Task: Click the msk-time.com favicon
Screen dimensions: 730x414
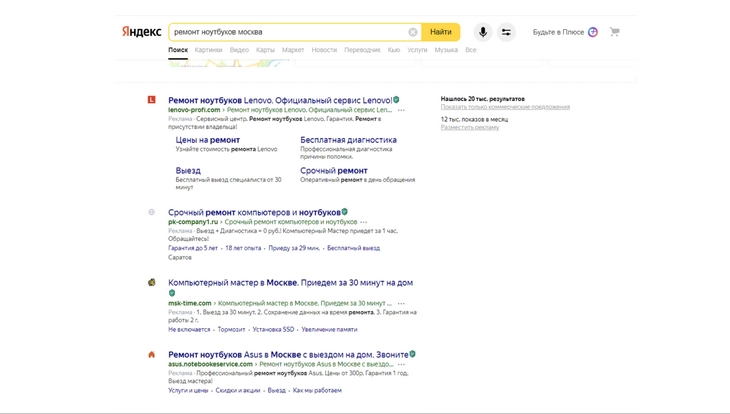Action: point(151,282)
